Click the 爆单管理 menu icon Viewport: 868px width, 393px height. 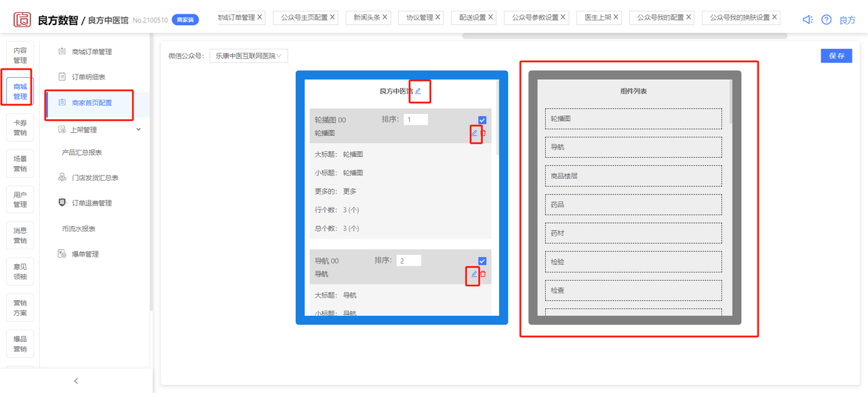62,254
